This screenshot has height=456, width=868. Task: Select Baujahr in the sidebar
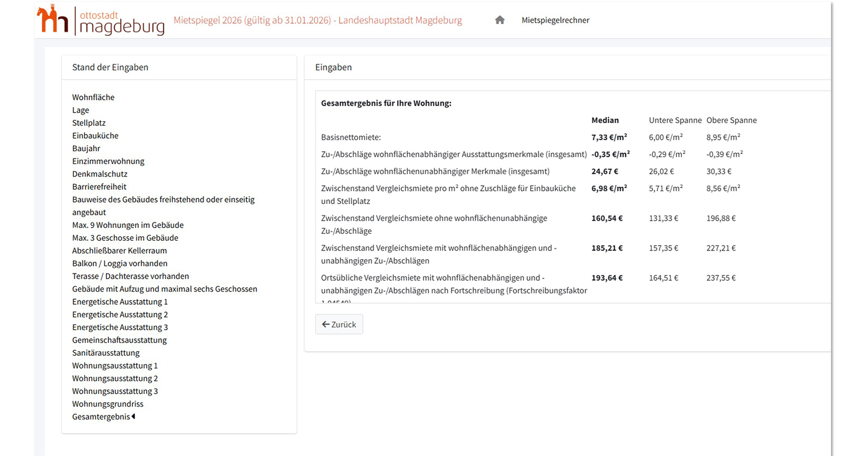[86, 149]
